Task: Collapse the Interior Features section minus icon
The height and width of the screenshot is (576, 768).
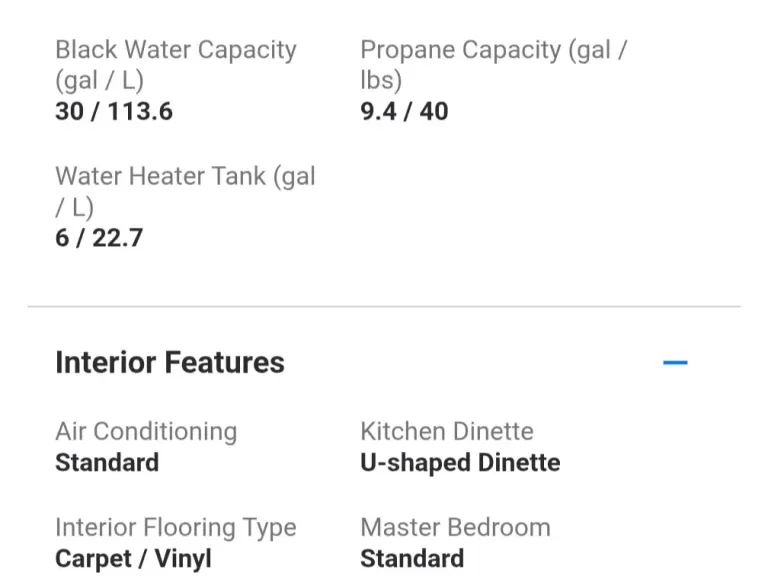Action: 675,362
